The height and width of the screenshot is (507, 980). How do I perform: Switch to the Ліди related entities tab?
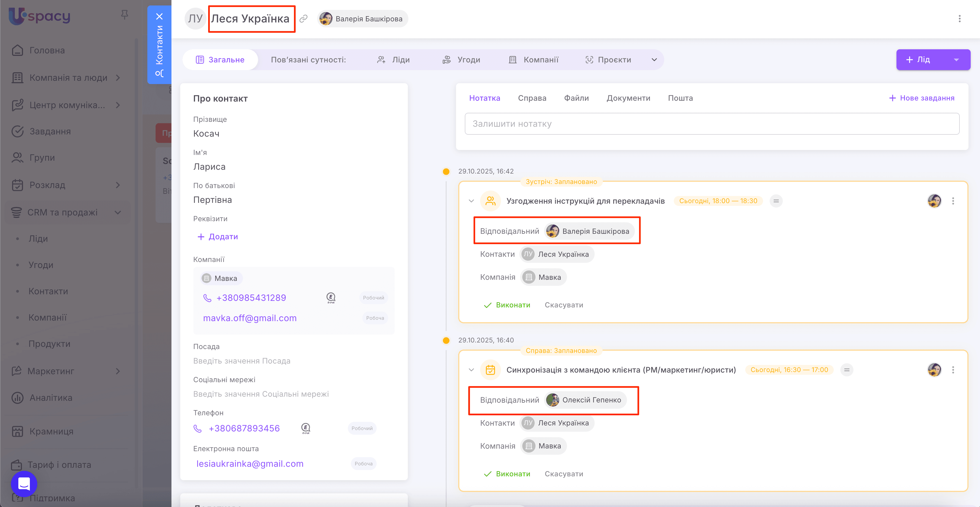393,60
